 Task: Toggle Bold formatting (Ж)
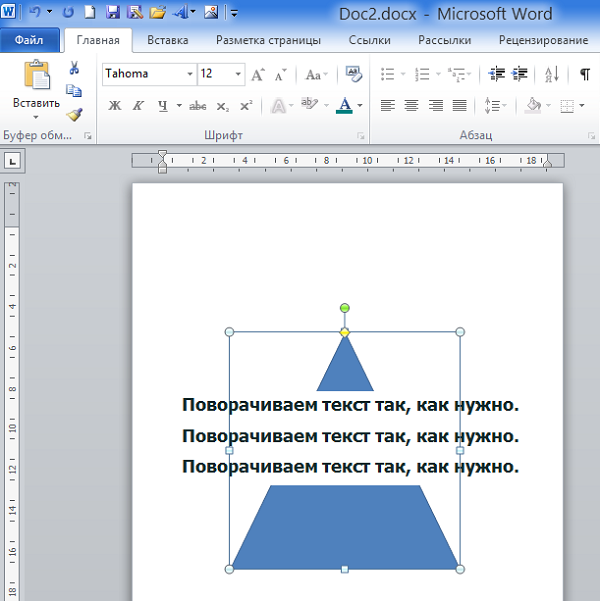114,106
